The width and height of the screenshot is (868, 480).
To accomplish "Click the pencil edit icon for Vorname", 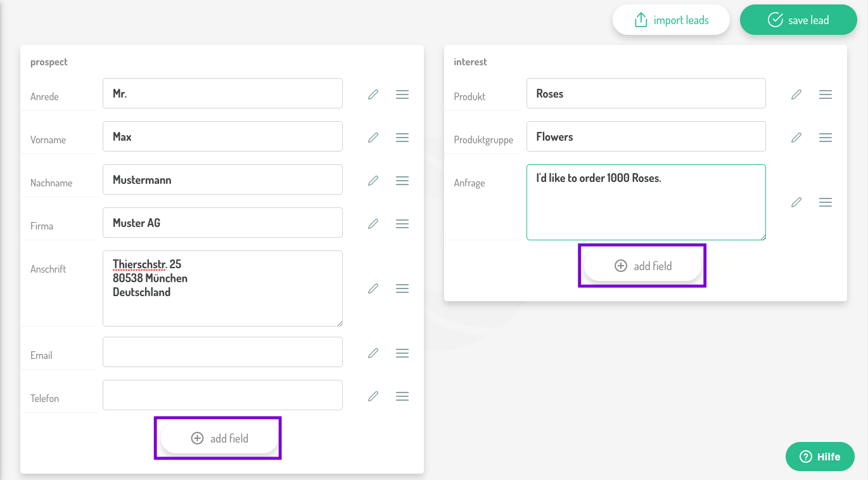I will 373,138.
